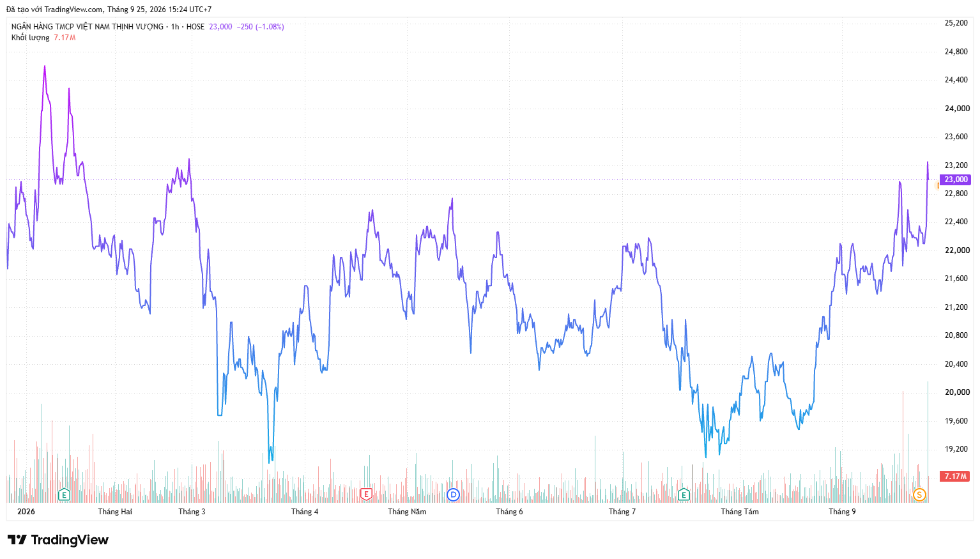The image size is (980, 559).
Task: Select the 22,000 price scale label
Action: pos(957,250)
